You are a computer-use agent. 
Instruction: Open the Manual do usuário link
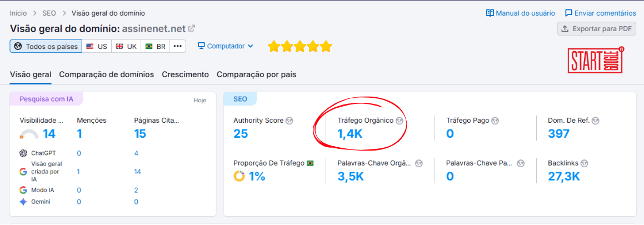(x=520, y=13)
